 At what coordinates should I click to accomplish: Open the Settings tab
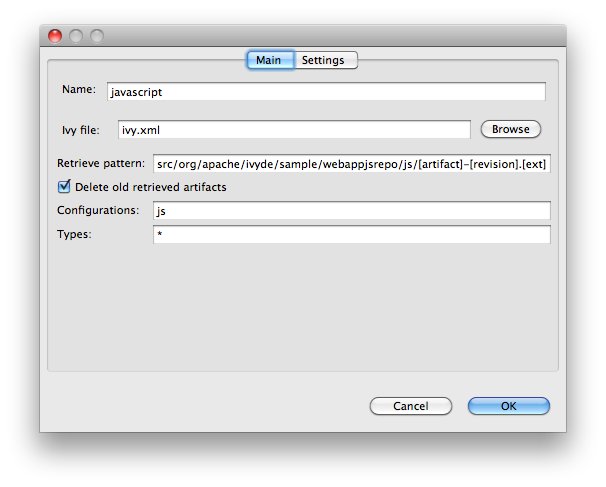(x=324, y=60)
